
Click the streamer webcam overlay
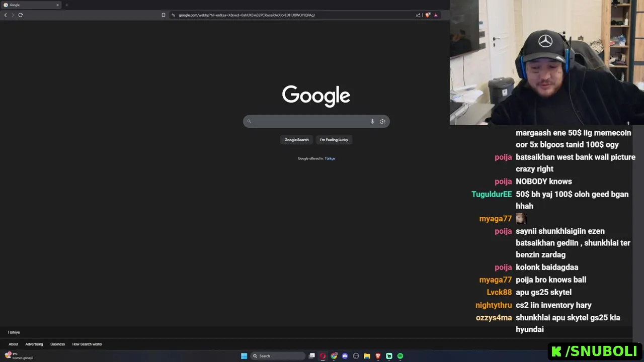point(547,62)
